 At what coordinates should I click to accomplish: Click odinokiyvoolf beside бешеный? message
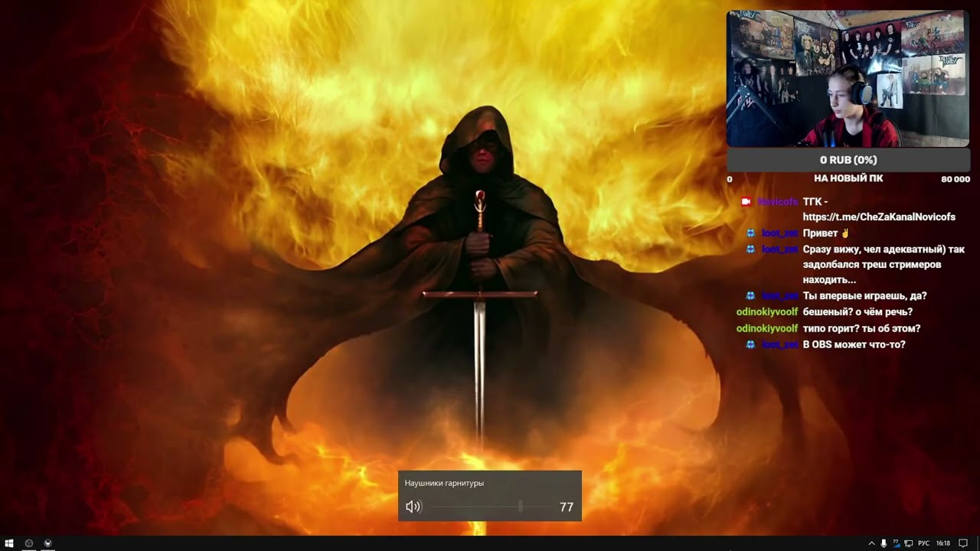click(767, 312)
